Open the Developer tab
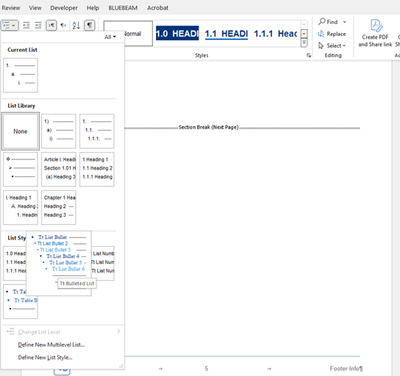 (x=64, y=8)
